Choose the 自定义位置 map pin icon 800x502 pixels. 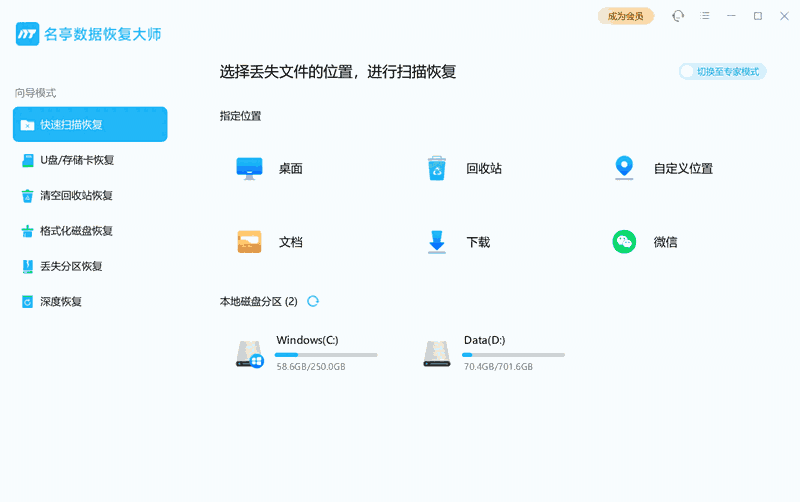(624, 168)
